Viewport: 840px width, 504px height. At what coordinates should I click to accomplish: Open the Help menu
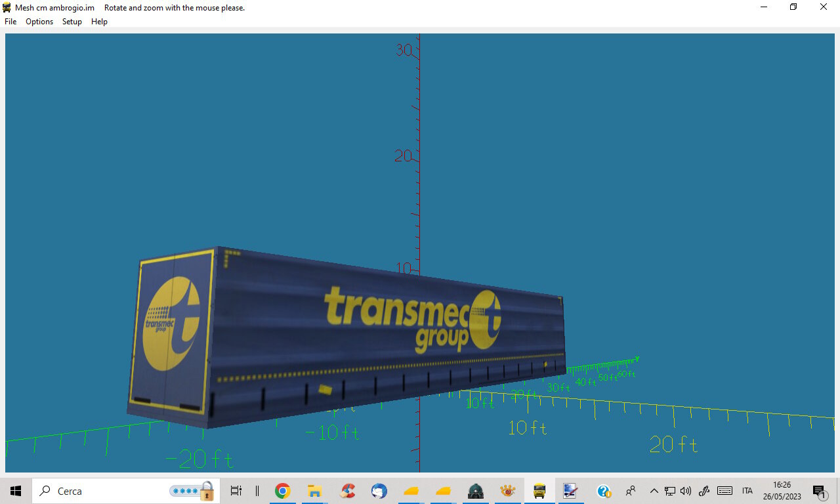tap(99, 22)
